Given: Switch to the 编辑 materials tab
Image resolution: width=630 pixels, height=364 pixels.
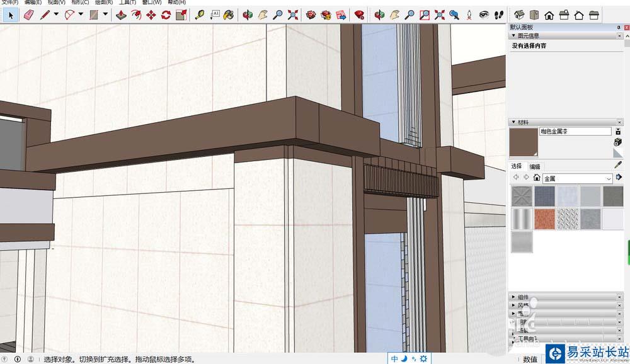Looking at the screenshot, I should (535, 166).
